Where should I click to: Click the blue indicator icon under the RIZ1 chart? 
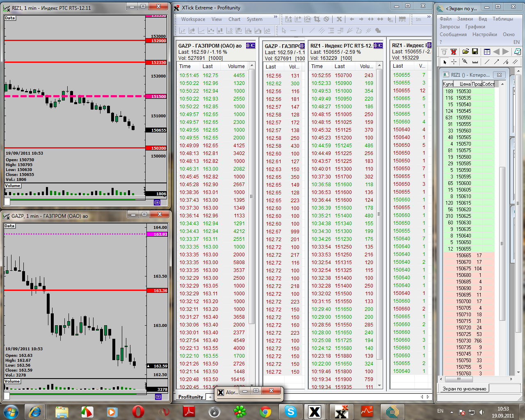click(157, 202)
